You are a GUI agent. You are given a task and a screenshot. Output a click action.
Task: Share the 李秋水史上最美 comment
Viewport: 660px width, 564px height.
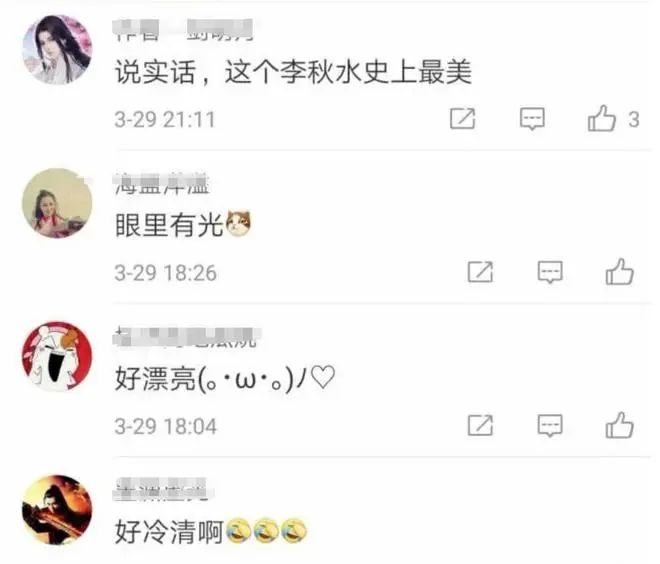pyautogui.click(x=463, y=119)
